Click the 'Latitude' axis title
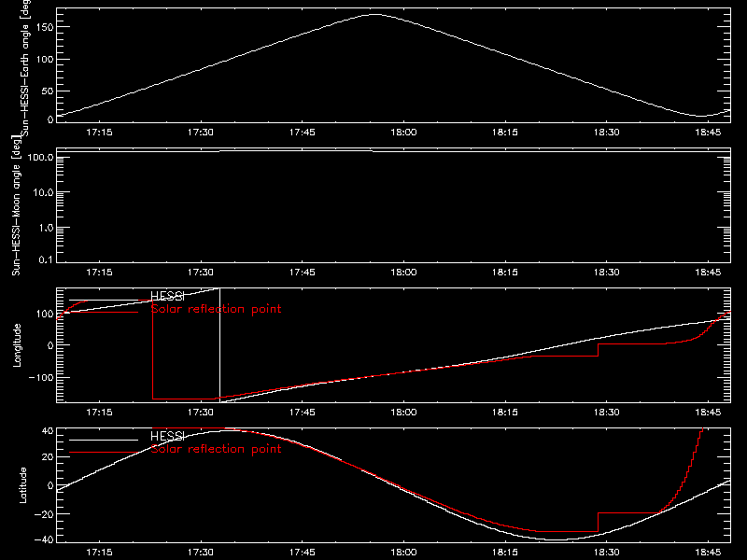 click(x=22, y=485)
